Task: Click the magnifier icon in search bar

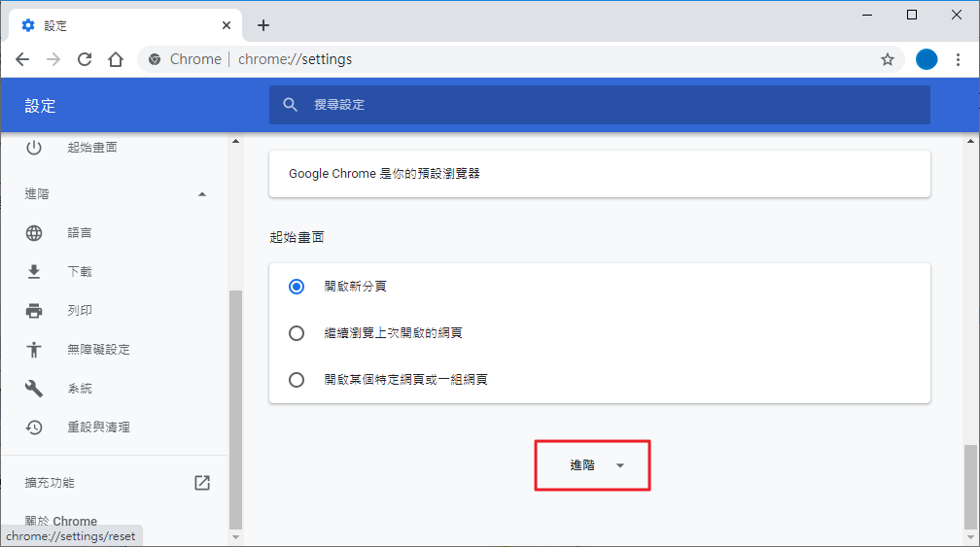Action: pyautogui.click(x=290, y=104)
